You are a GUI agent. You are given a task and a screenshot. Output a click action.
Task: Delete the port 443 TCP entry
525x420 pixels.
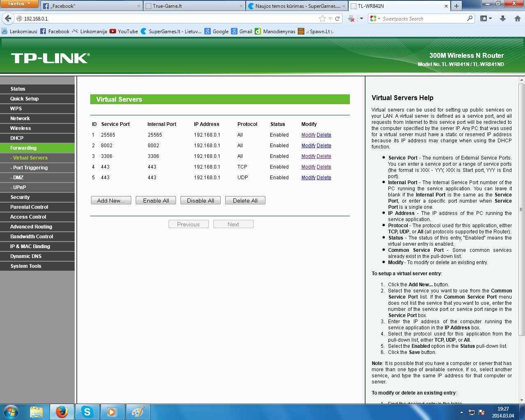click(324, 167)
